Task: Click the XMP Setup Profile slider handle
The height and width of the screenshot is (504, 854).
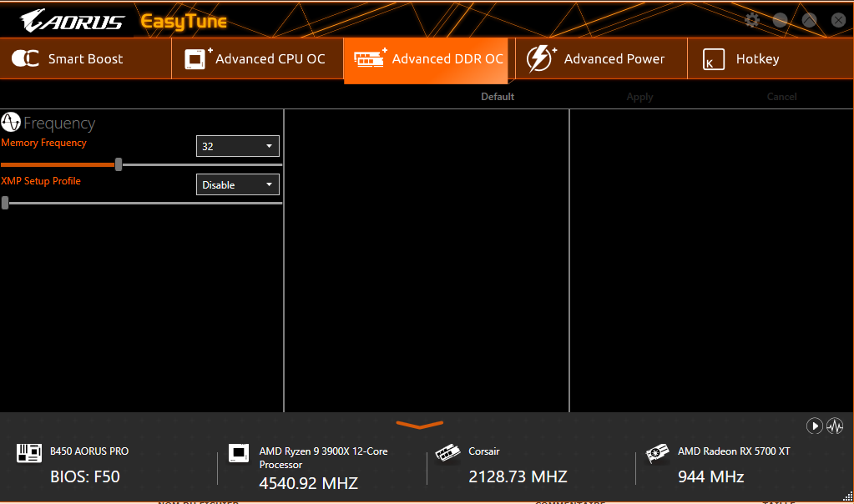Action: pyautogui.click(x=5, y=202)
